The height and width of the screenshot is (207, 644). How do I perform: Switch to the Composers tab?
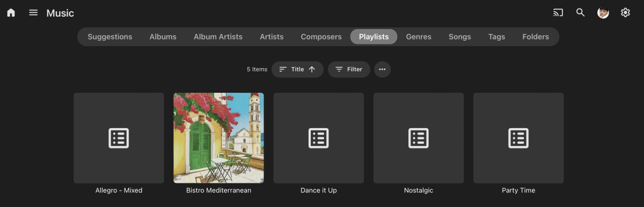[x=321, y=37]
